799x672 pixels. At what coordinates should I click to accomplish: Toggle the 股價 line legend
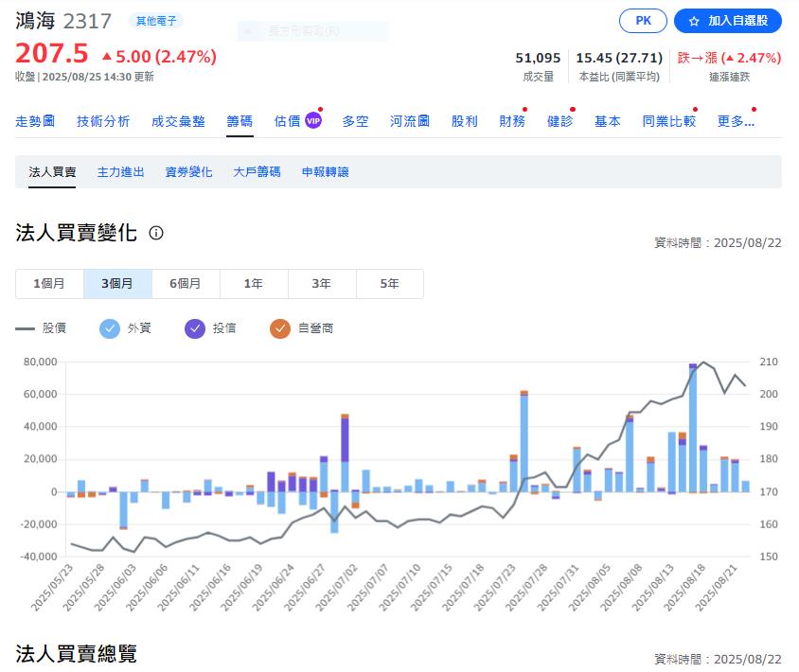(41, 328)
